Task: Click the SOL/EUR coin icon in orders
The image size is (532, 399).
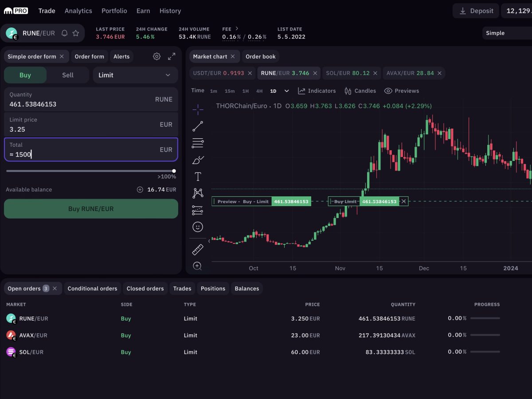Action: 11,352
